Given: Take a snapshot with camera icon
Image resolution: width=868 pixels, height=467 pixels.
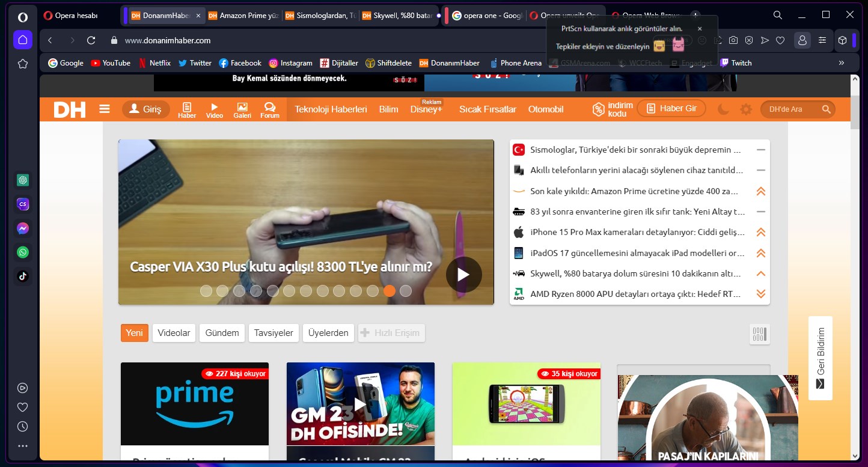Looking at the screenshot, I should pyautogui.click(x=733, y=40).
